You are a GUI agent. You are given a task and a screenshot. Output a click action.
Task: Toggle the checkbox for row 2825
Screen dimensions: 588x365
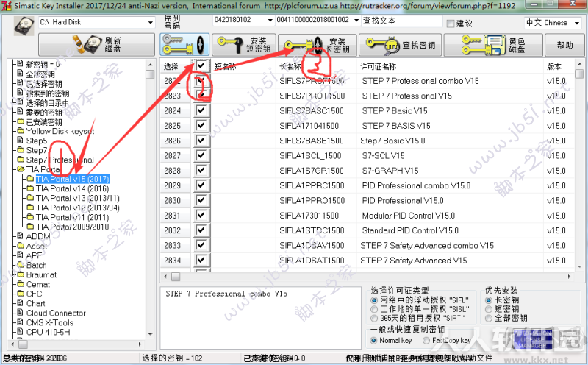tap(201, 125)
